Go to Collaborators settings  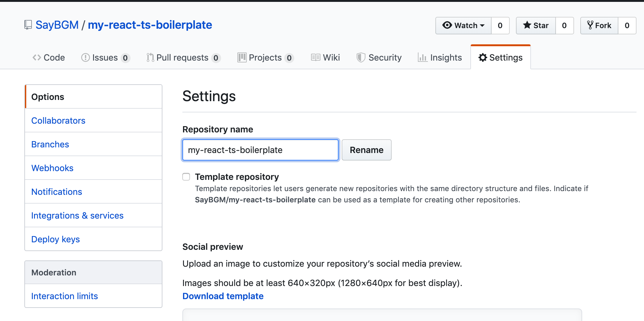pyautogui.click(x=58, y=121)
